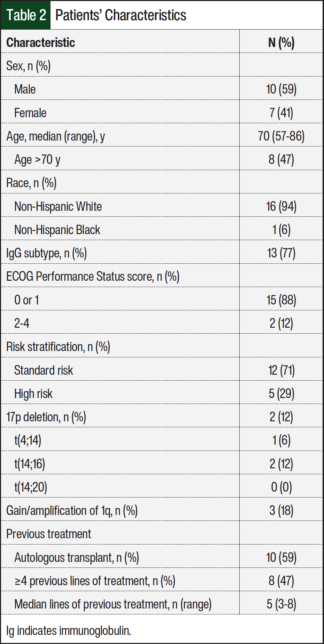Select ECOG Performance Status score row
This screenshot has height=644, width=324.
click(x=93, y=277)
